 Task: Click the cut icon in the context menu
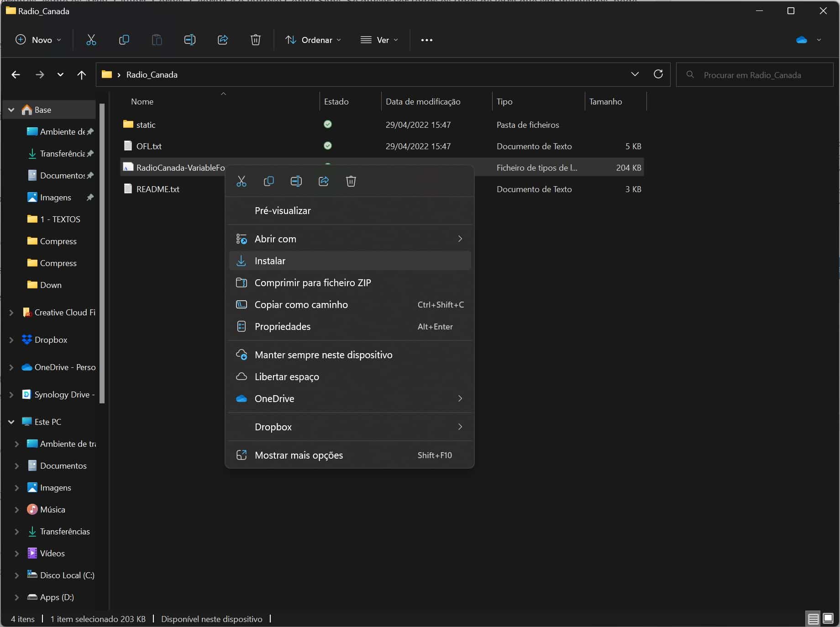pyautogui.click(x=241, y=182)
